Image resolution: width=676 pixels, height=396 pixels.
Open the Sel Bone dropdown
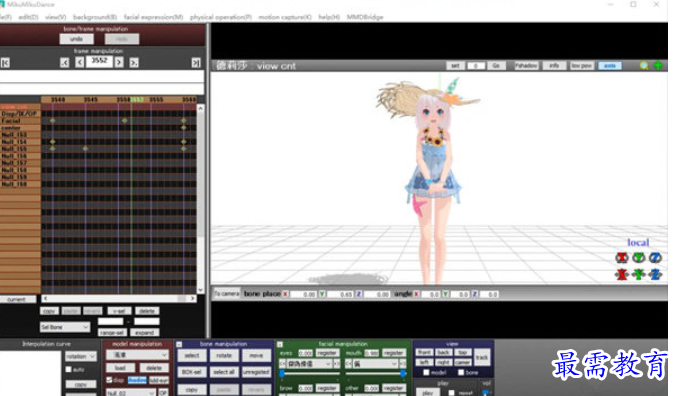(x=65, y=327)
